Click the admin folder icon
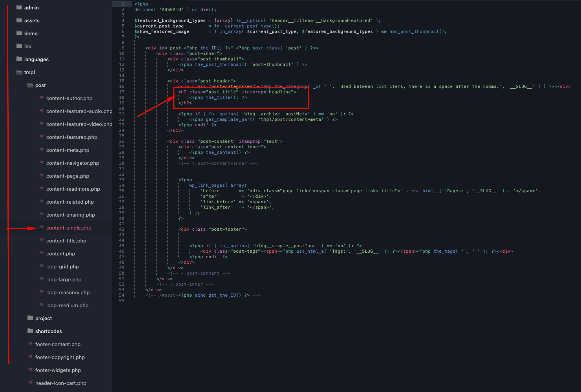 pos(19,7)
